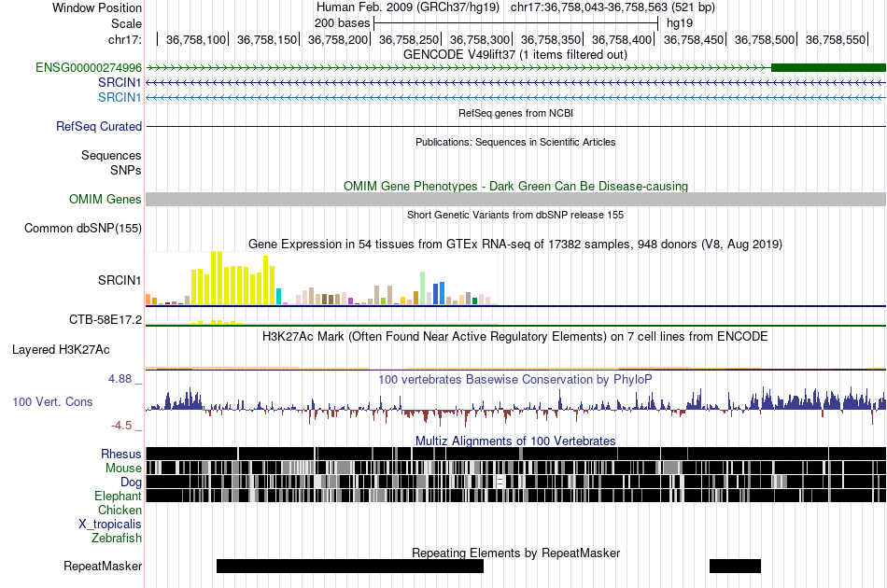Click the CTB-58E17.2 expression label
887x588 pixels.
coord(106,320)
